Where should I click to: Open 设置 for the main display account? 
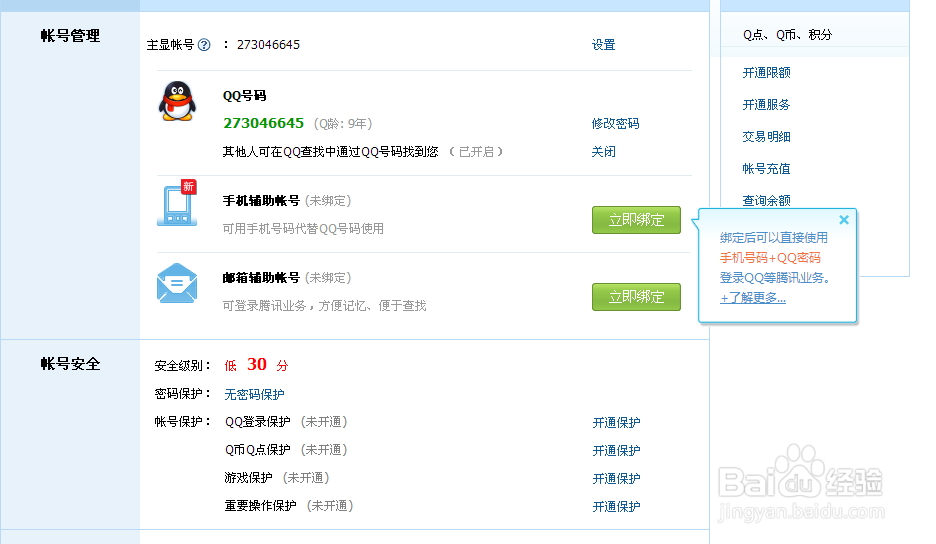[x=603, y=45]
